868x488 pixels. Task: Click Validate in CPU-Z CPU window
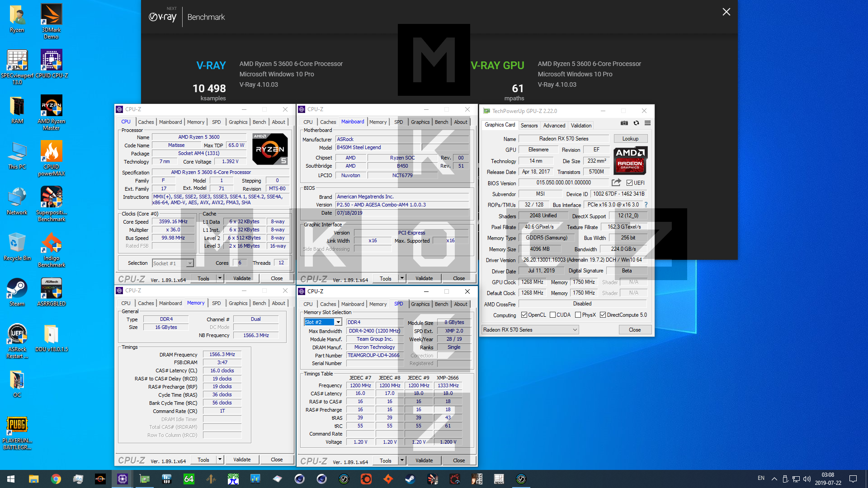point(242,278)
